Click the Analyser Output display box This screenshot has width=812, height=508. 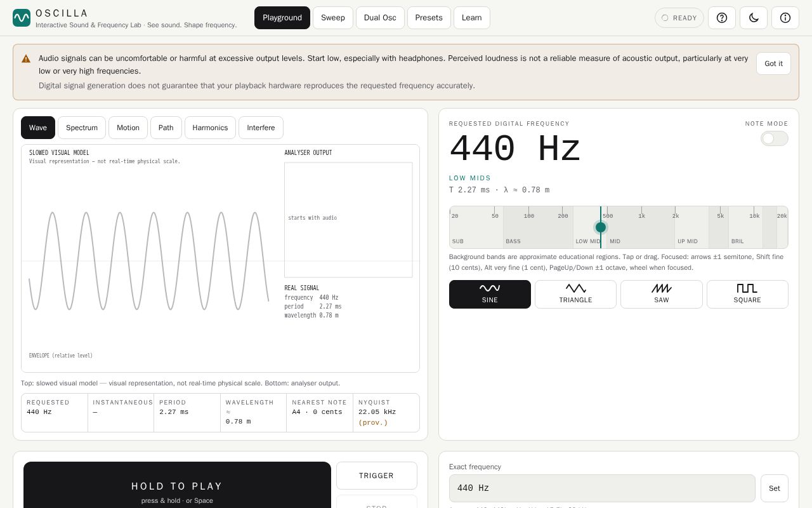tap(348, 220)
